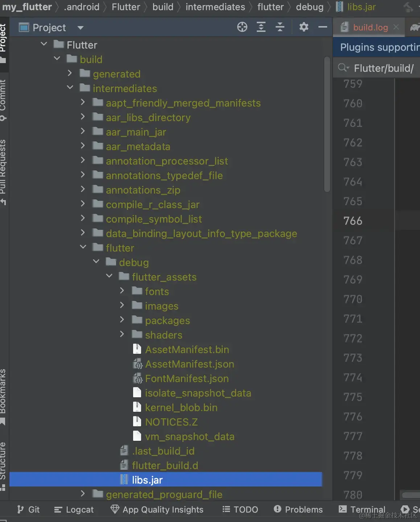Open the Pull Requests sidebar tab
The image size is (420, 522).
[4, 172]
